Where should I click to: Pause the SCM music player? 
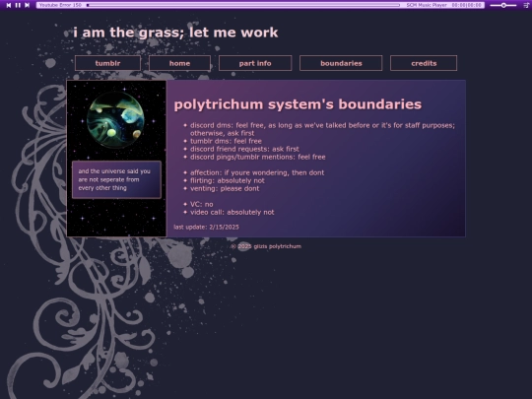point(18,5)
